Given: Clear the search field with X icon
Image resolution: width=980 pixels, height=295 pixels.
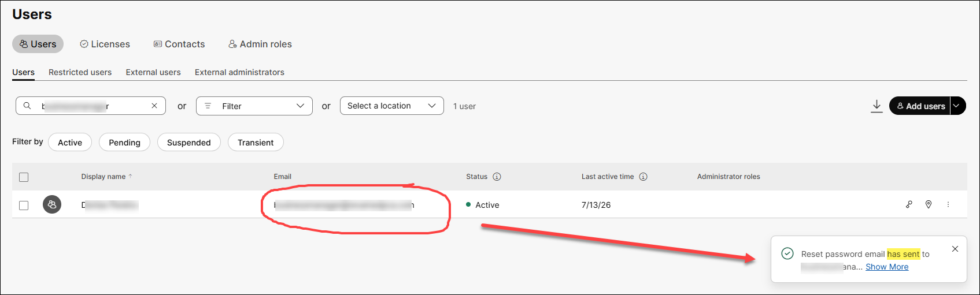Looking at the screenshot, I should pos(154,106).
